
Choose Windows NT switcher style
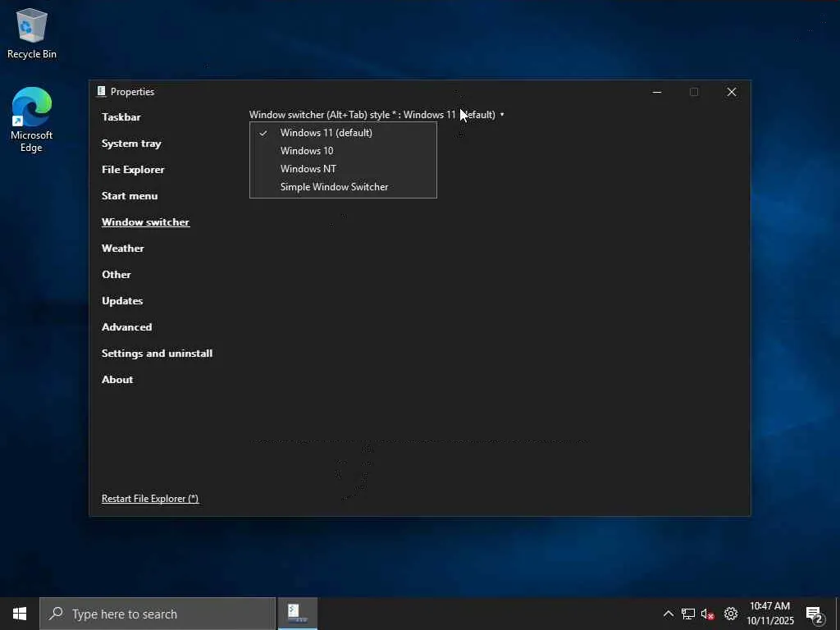tap(343, 169)
